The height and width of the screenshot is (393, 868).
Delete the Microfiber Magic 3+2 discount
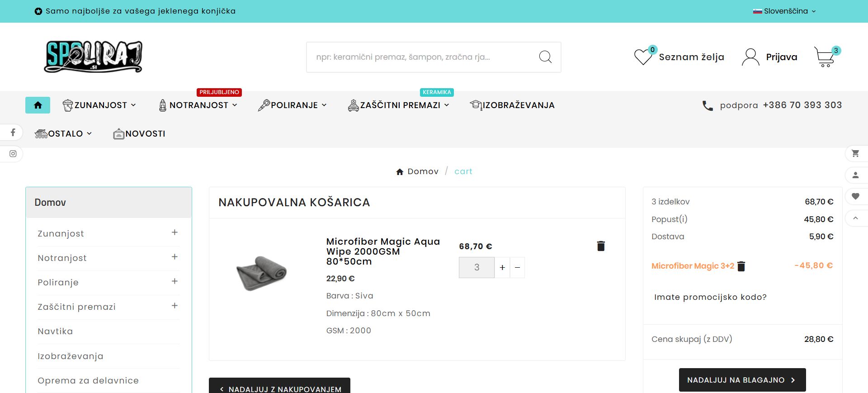point(741,266)
